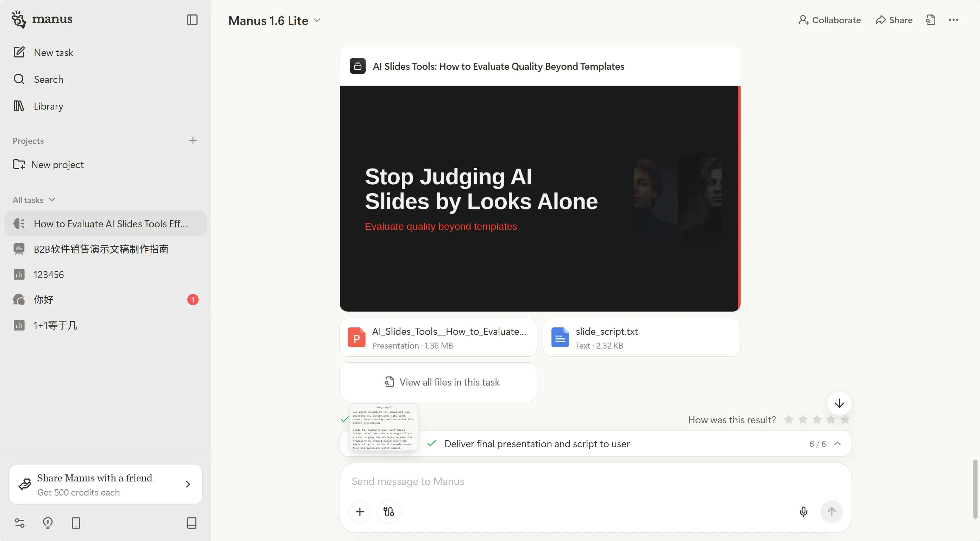980x541 pixels.
Task: Expand the All tasks filter dropdown
Action: tap(34, 200)
